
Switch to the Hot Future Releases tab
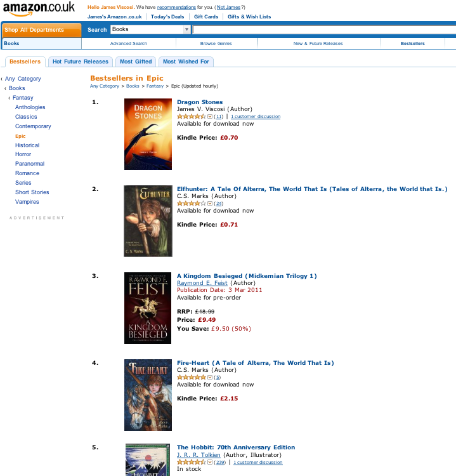(x=80, y=62)
